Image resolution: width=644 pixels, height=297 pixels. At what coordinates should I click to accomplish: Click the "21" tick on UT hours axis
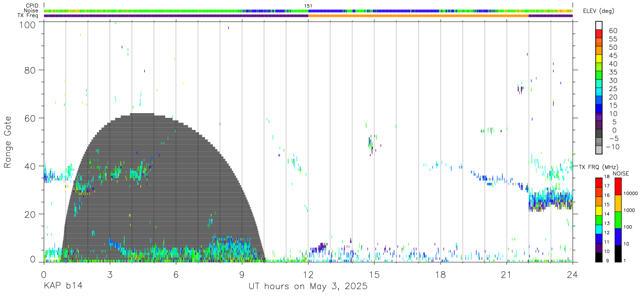coord(507,274)
